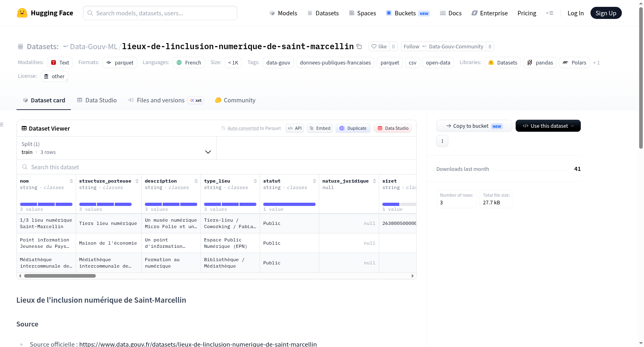Like this dataset with the heart button

(x=379, y=46)
